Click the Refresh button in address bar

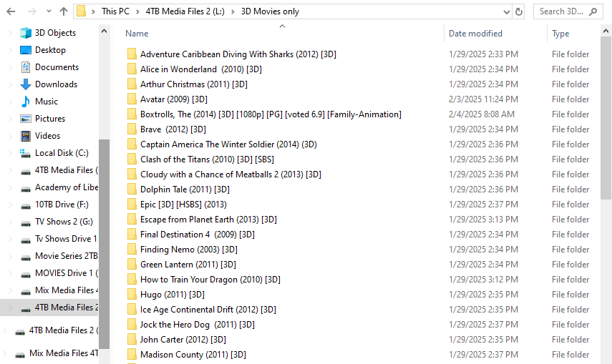pyautogui.click(x=519, y=11)
